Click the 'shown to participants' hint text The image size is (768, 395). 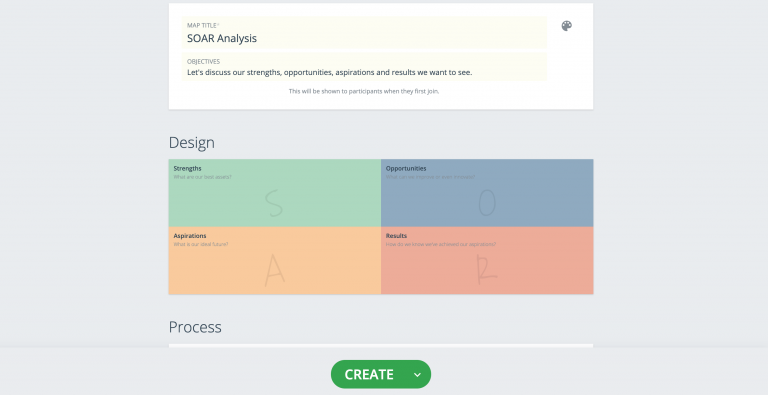click(x=364, y=91)
